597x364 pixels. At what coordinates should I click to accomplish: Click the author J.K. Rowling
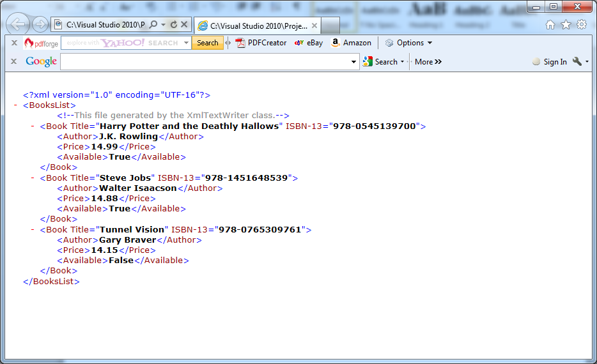pos(128,137)
